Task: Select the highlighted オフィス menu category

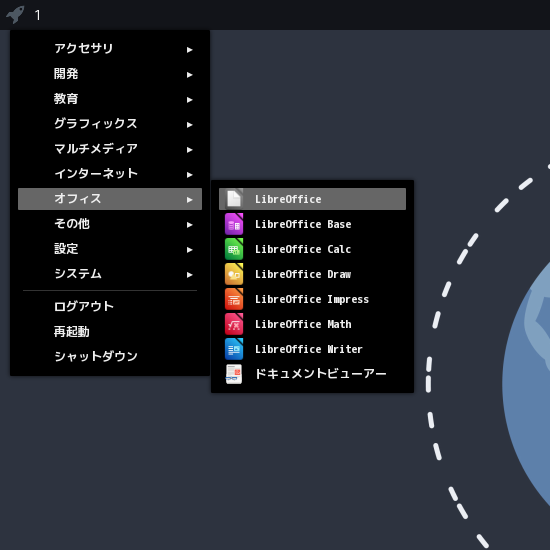Action: 110,199
